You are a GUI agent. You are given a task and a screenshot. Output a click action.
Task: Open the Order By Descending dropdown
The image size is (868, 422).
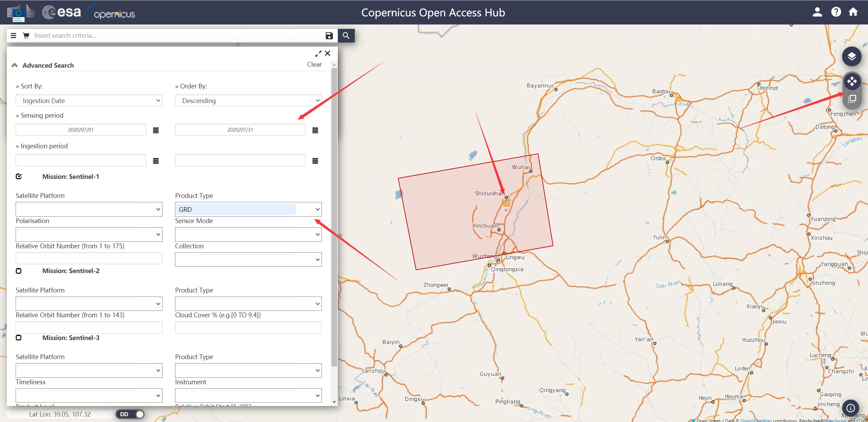coord(248,101)
